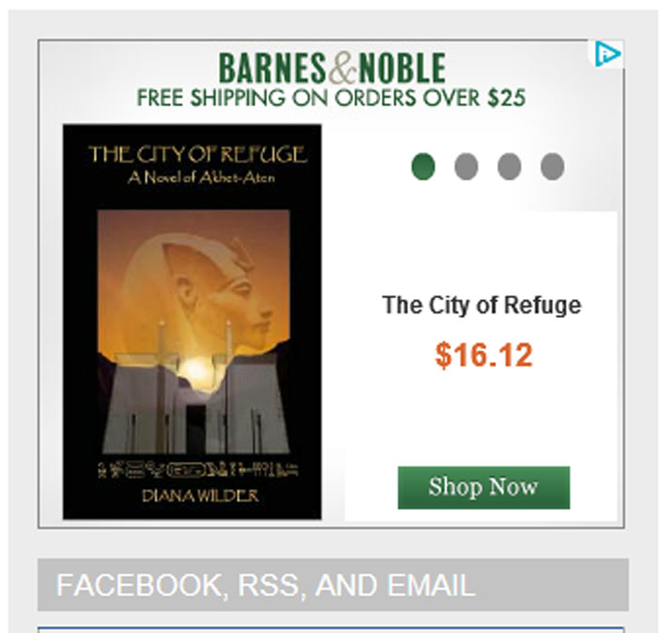Click the ampersand in the Barnes & Noble logo
The image size is (672, 633).
[x=342, y=68]
